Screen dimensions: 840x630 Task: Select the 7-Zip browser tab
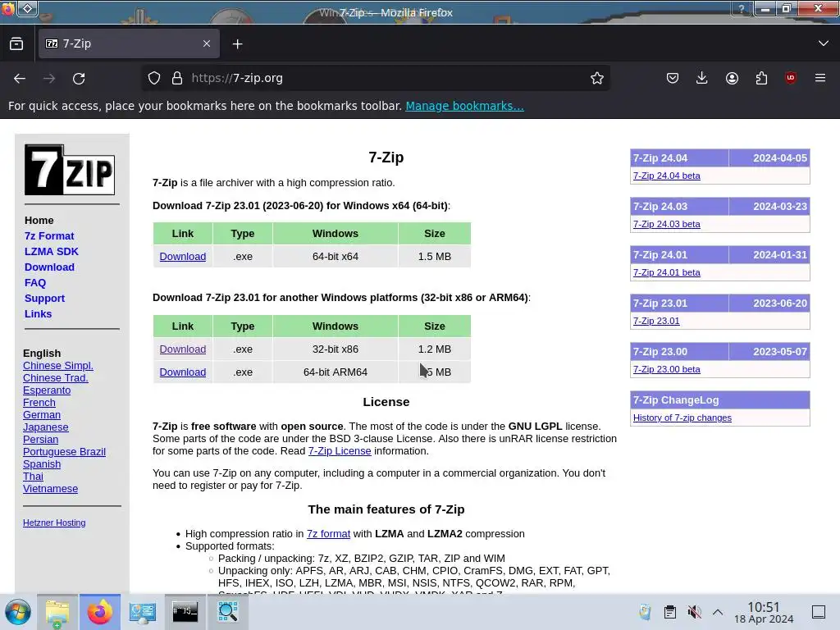point(129,44)
